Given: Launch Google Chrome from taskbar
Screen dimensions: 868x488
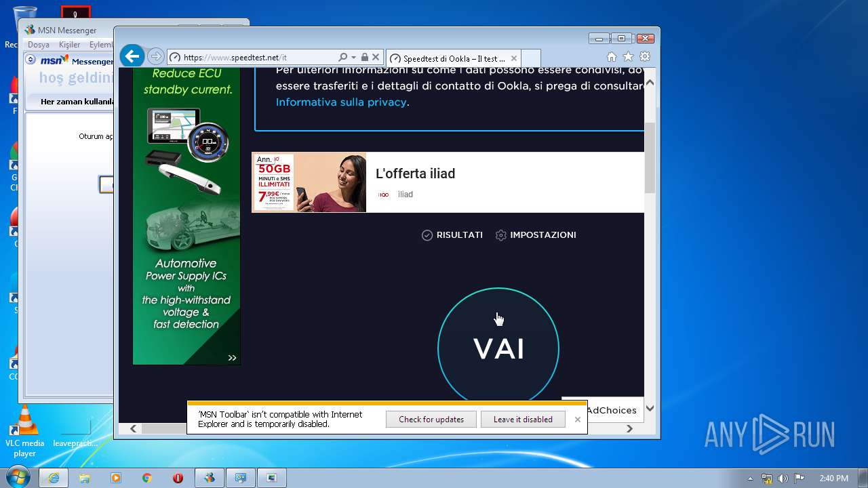Looking at the screenshot, I should (x=147, y=478).
